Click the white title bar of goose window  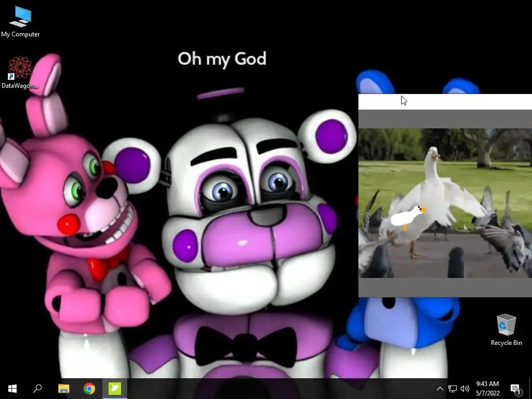click(445, 102)
